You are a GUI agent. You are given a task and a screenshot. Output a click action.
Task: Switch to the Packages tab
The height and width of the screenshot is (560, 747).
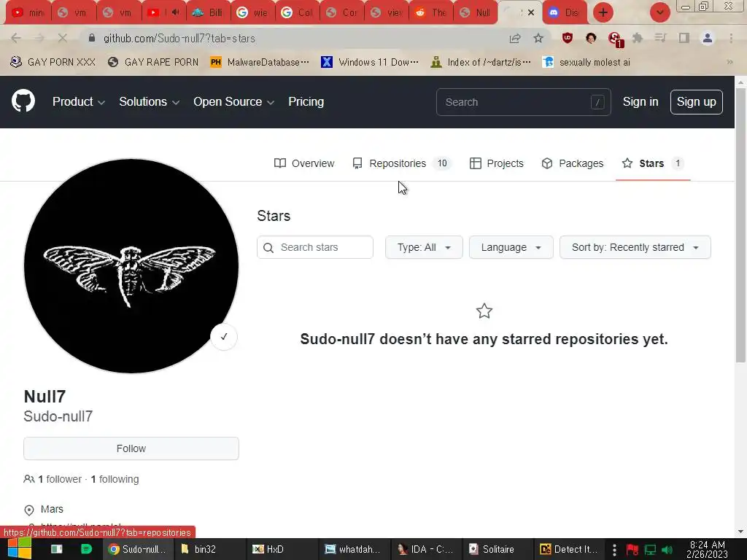572,163
